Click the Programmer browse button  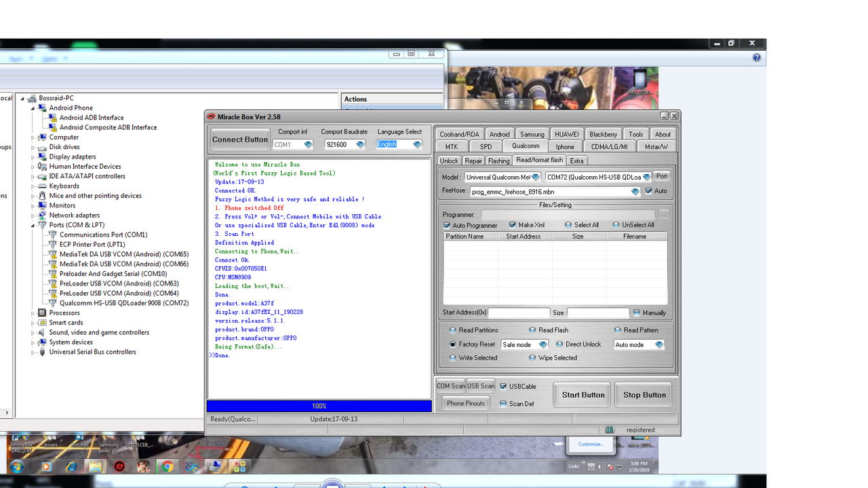pos(664,214)
